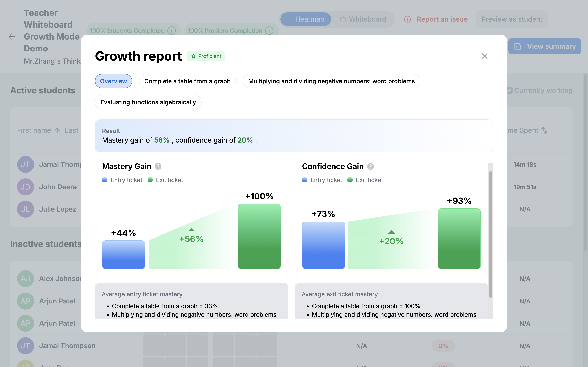Click the Currently working pencil icon
This screenshot has width=588, height=367.
pyautogui.click(x=509, y=90)
